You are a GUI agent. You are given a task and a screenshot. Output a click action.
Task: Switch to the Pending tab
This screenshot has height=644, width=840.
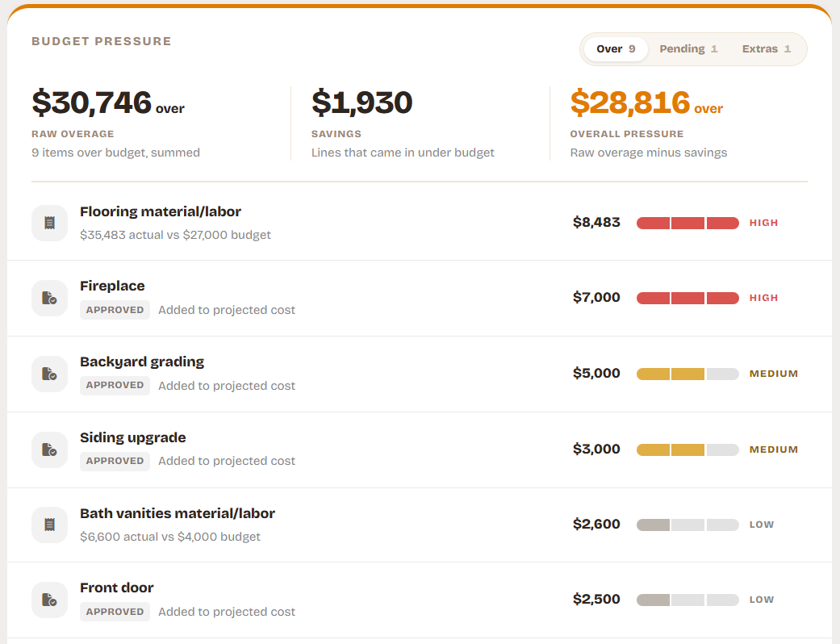tap(687, 49)
